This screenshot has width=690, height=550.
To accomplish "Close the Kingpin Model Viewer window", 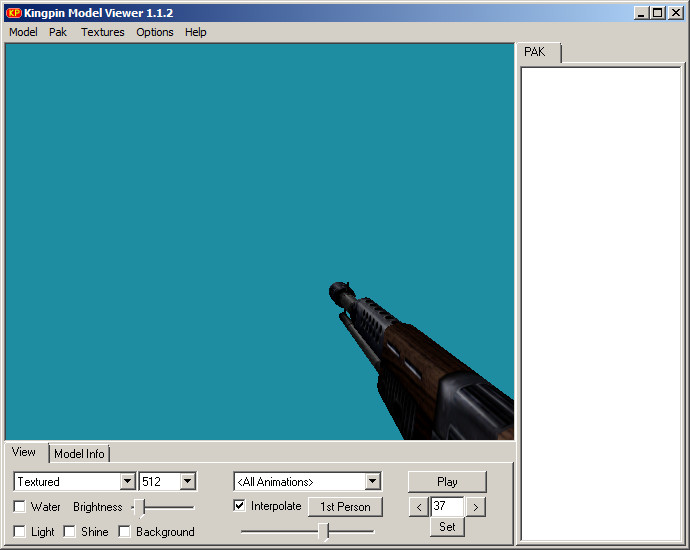I will 675,13.
